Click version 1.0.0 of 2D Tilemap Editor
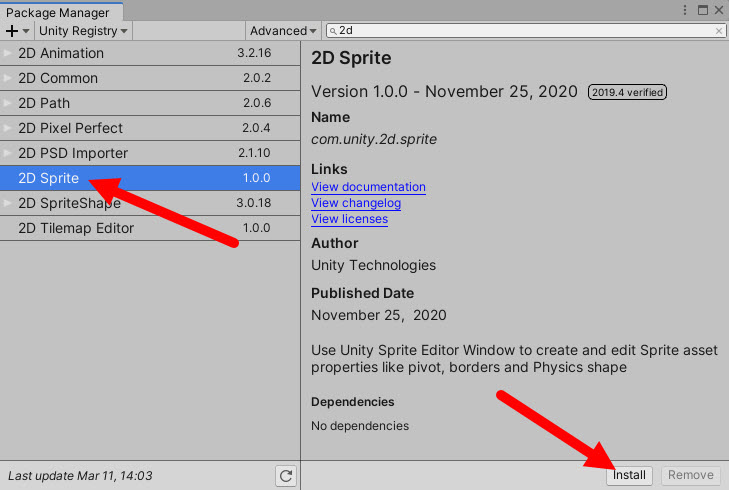 [x=257, y=228]
